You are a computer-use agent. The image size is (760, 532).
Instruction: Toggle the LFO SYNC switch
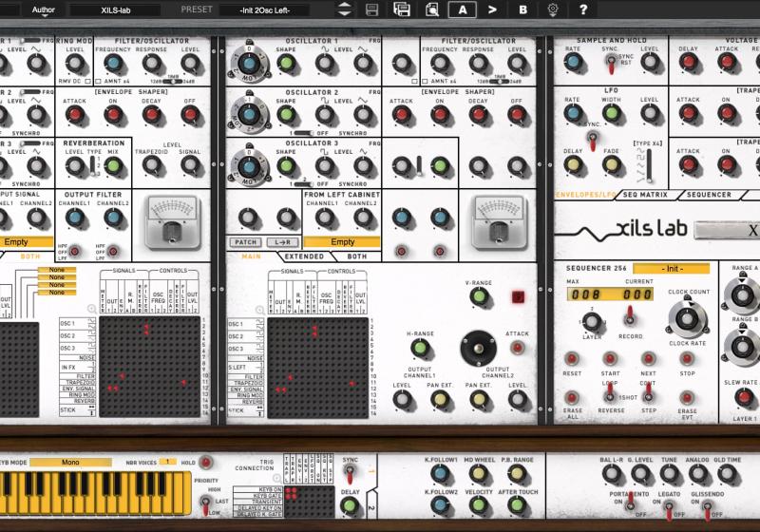pos(592,141)
